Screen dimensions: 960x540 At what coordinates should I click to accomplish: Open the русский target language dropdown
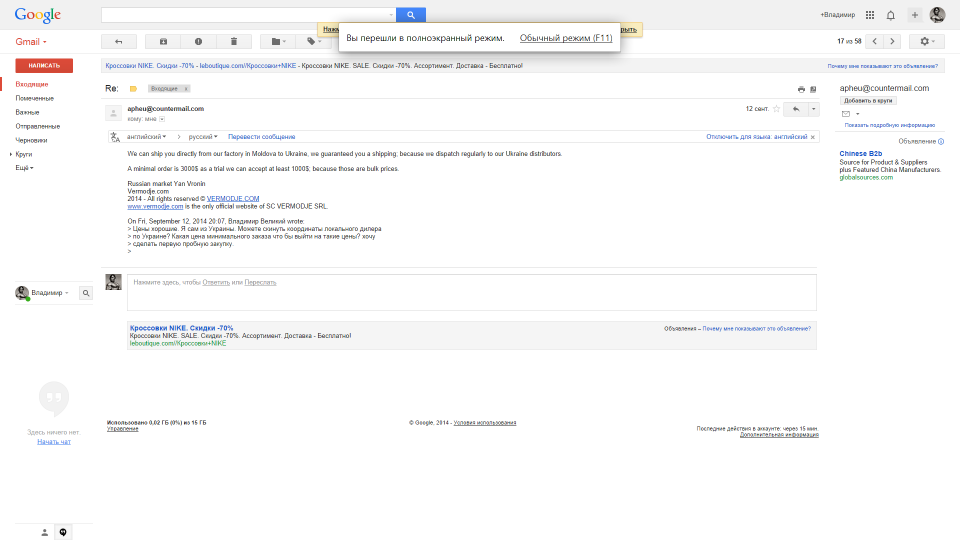(x=203, y=136)
